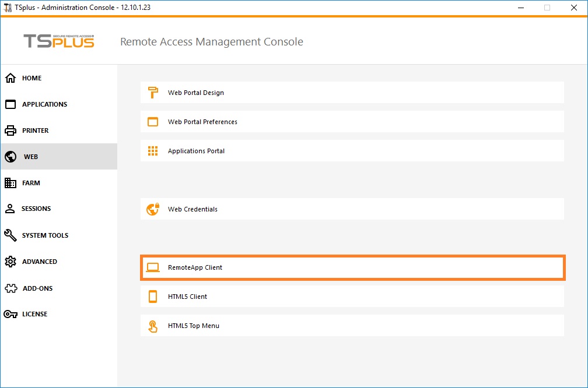
Task: Click the wrench icon for System Tools
Action: pos(10,235)
